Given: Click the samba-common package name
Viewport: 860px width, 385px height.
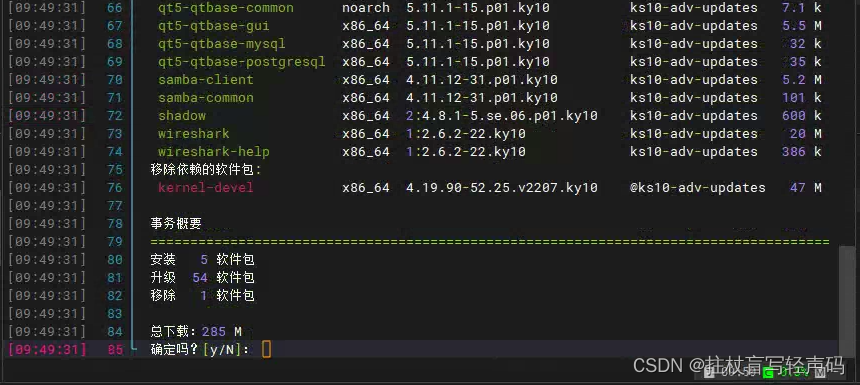Looking at the screenshot, I should pos(206,98).
